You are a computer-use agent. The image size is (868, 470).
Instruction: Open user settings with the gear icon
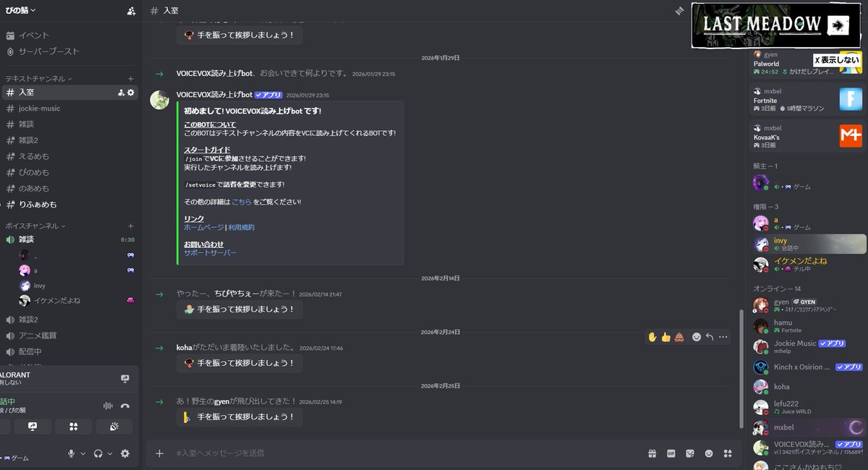click(x=124, y=453)
